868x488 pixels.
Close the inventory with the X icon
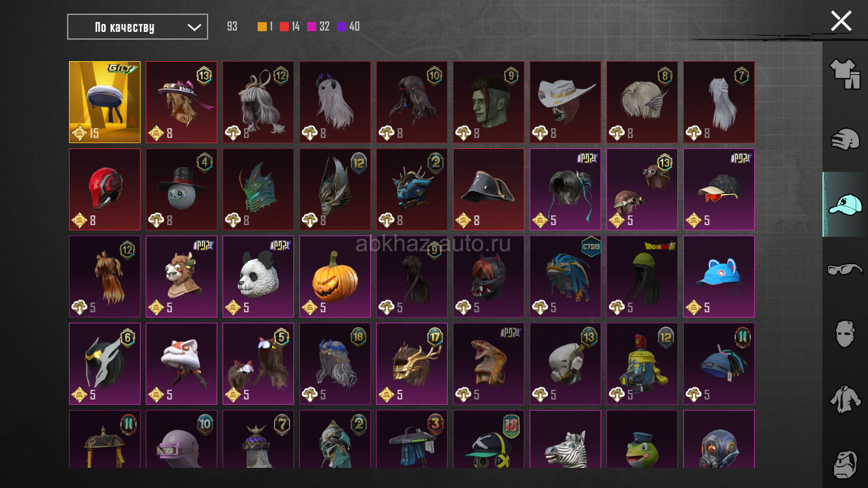[841, 21]
